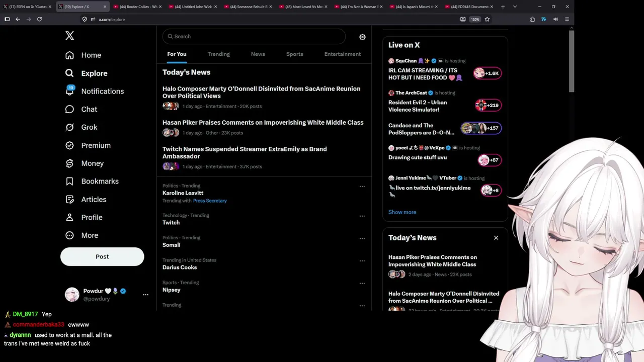Open the browser hamburger menu
This screenshot has height=362, width=644.
click(x=567, y=19)
